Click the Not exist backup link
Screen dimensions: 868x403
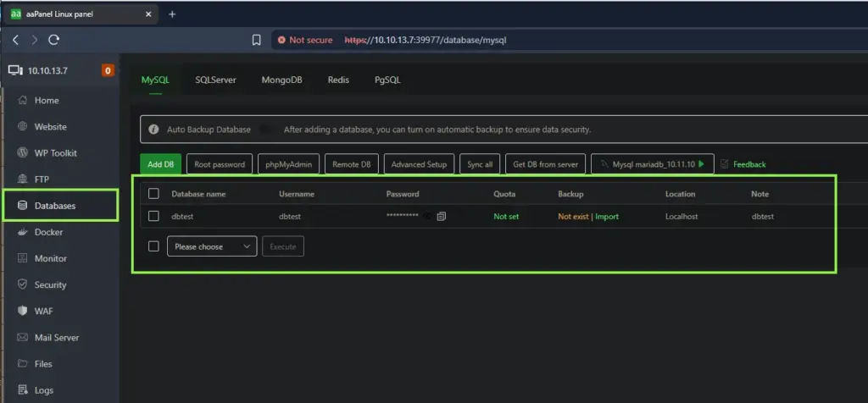(x=573, y=217)
